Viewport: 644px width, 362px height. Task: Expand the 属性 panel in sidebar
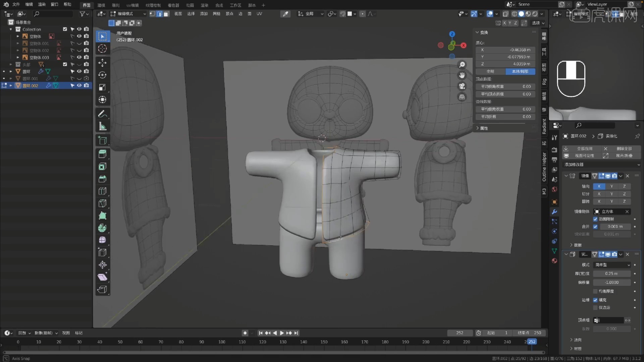coord(477,128)
